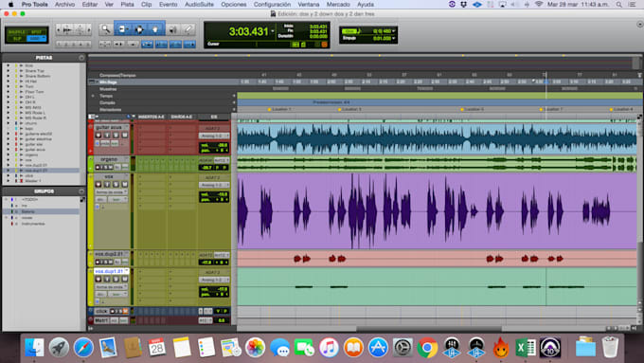Image resolution: width=644 pixels, height=363 pixels.
Task: Open the Nudge (Empuje) value dropdown
Action: (x=393, y=38)
